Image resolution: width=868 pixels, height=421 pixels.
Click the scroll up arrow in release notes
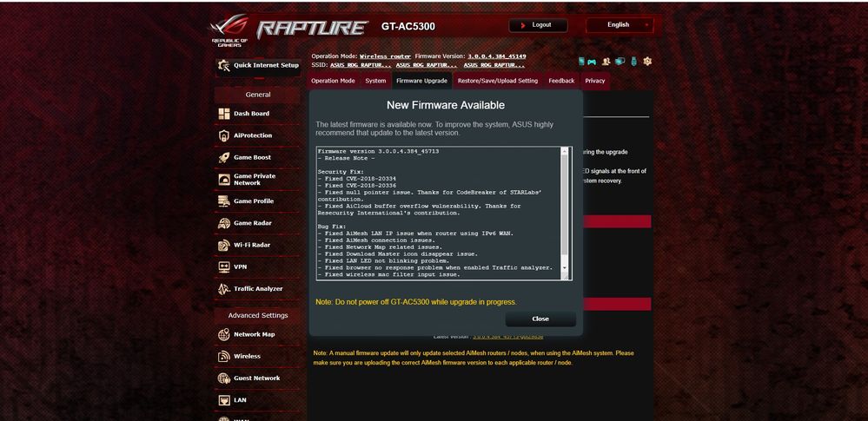tap(565, 151)
